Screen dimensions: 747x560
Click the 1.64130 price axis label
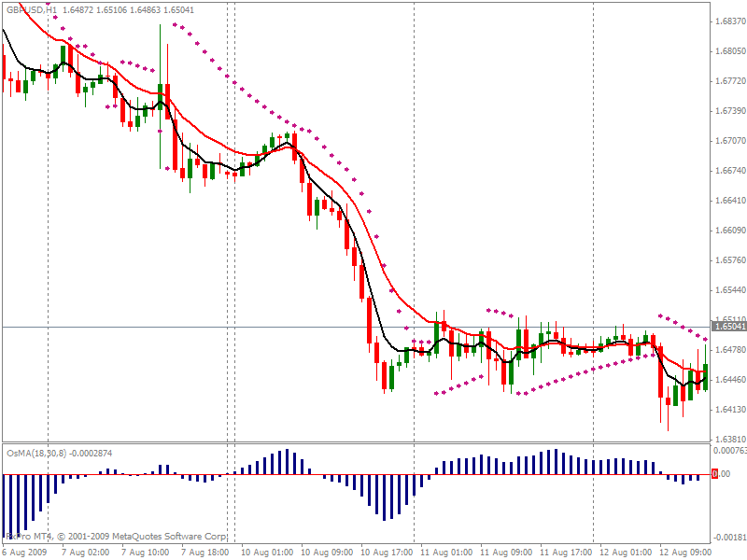[728, 410]
